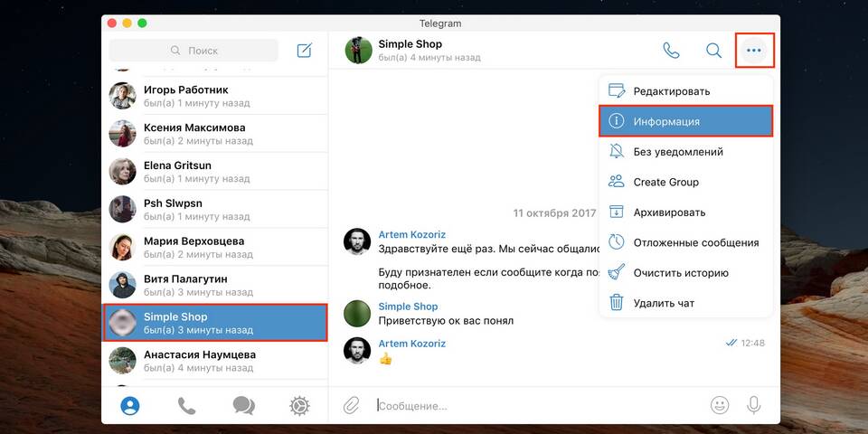Viewport: 868px width, 434px height.
Task: Click the Сообщение... message input field
Action: click(537, 406)
